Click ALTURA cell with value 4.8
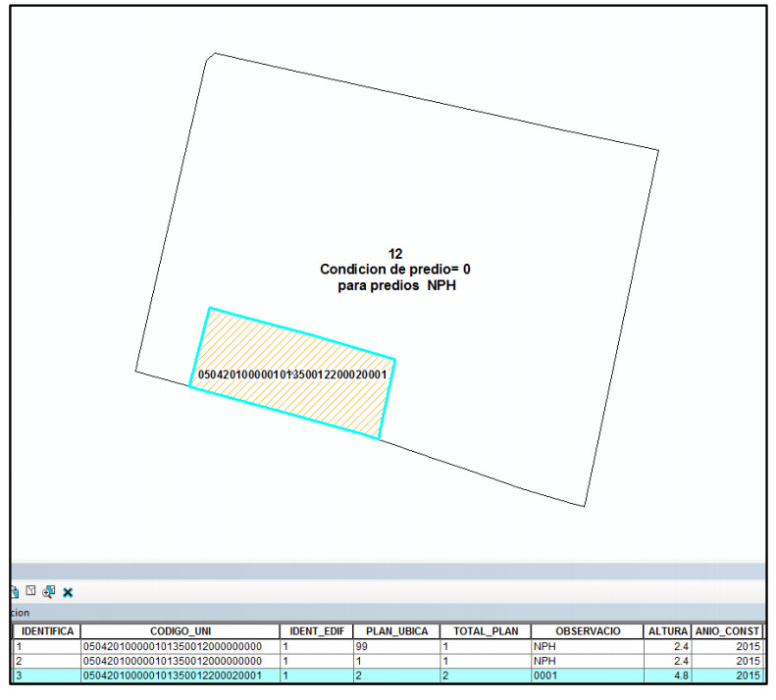The width and height of the screenshot is (776, 700). [668, 675]
